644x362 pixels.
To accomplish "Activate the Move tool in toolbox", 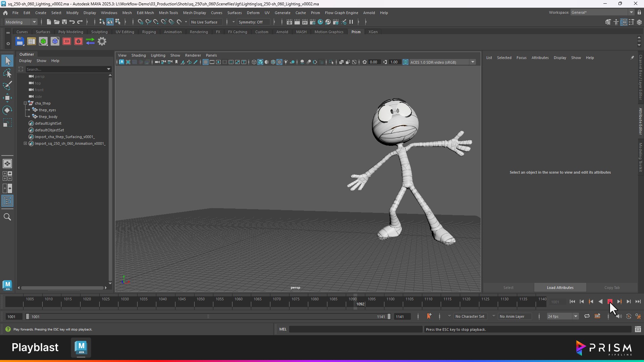I will (x=7, y=98).
